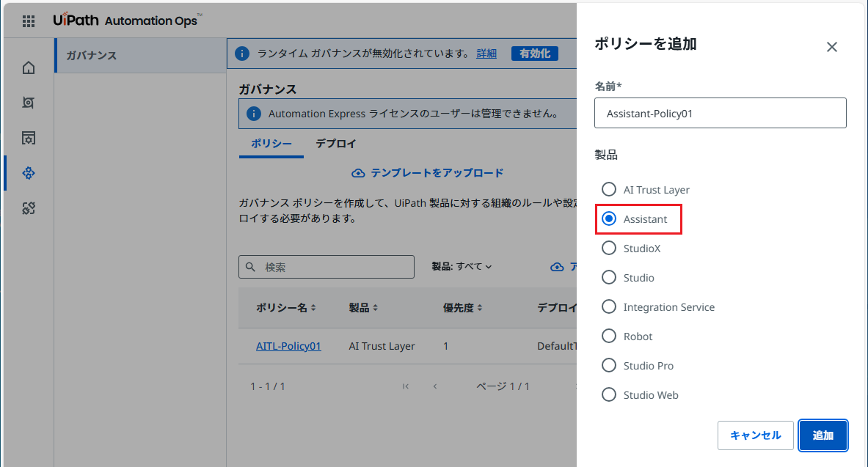Switch to the デプロイ tab
The width and height of the screenshot is (868, 467).
click(336, 144)
